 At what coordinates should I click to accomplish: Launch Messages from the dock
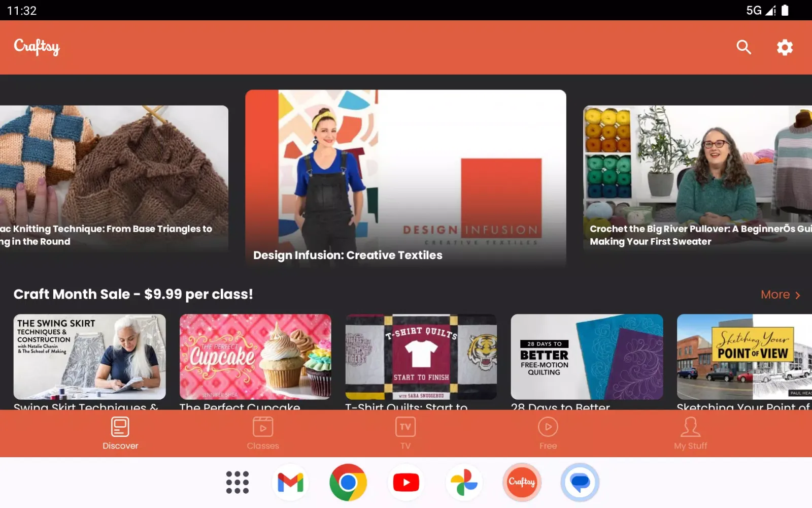point(580,482)
